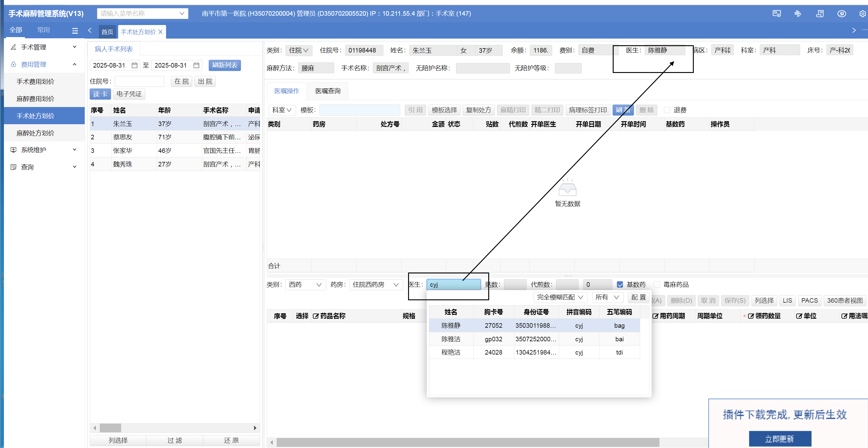
Task: Open the end date calendar picker icon
Action: [x=196, y=65]
